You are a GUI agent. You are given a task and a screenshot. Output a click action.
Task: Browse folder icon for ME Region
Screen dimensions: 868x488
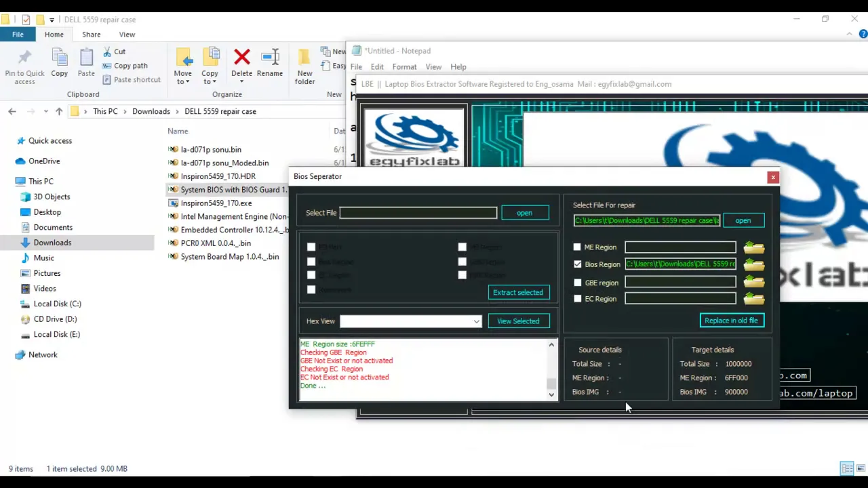tap(753, 248)
